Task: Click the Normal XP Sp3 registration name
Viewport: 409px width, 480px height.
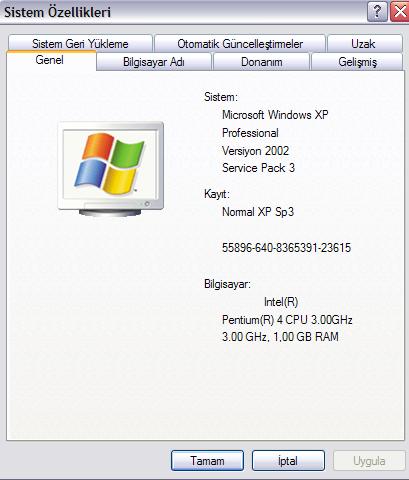Action: (258, 212)
